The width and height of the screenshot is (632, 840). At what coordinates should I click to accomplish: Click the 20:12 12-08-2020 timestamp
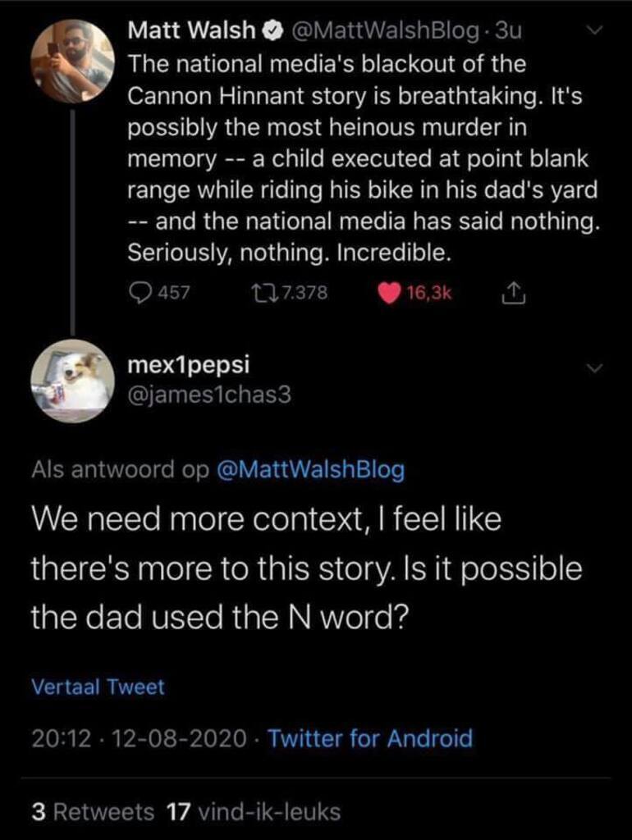(140, 738)
